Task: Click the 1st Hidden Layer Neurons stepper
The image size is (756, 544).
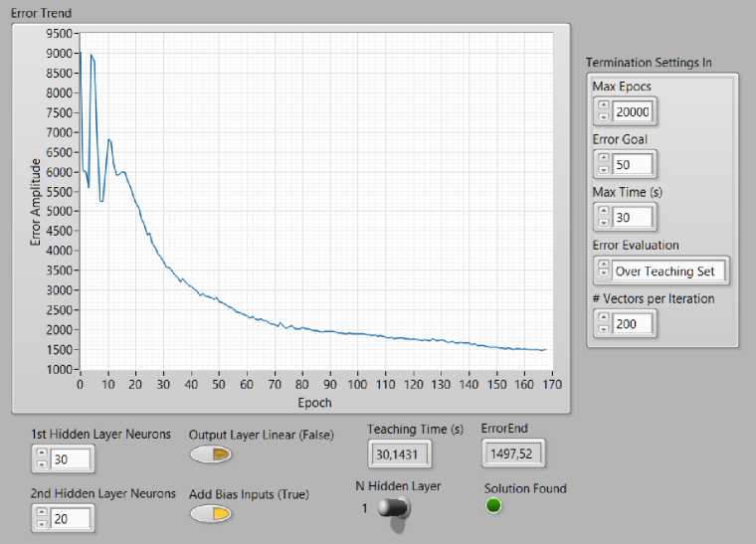Action: 41,457
